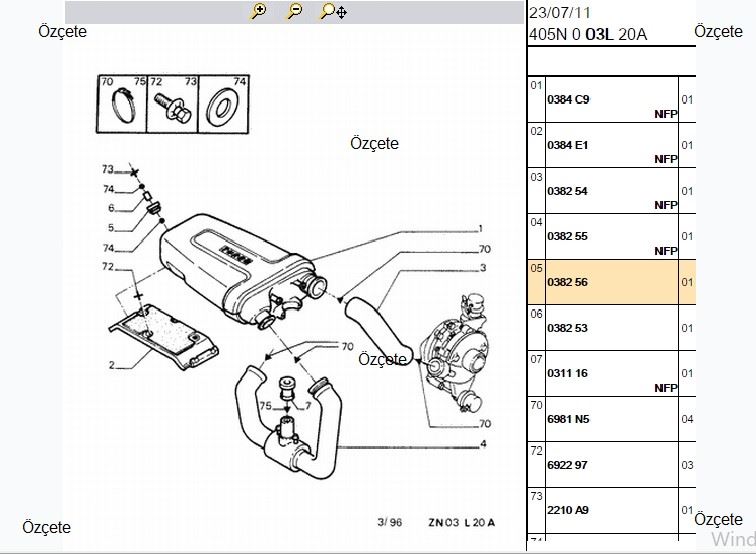
Task: Select part row 0382 53
Action: (x=611, y=328)
